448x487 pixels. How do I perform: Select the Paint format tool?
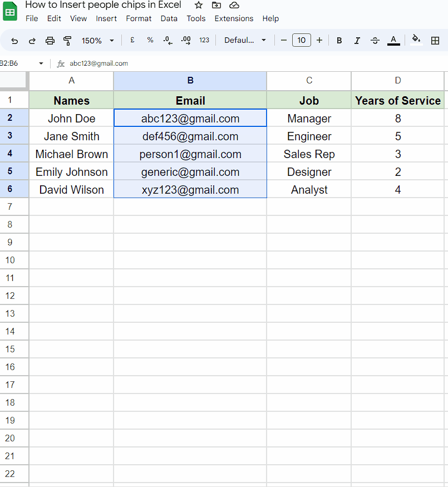67,40
